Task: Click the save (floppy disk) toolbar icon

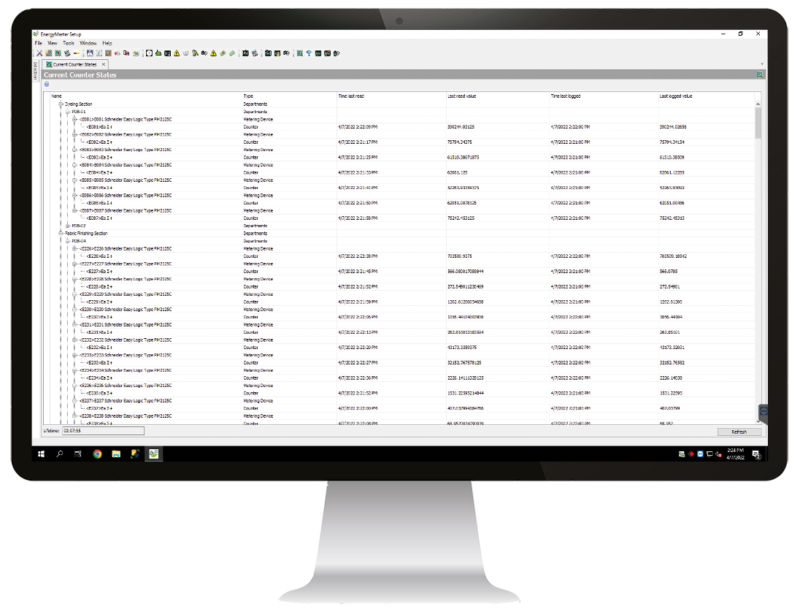Action: [89, 52]
